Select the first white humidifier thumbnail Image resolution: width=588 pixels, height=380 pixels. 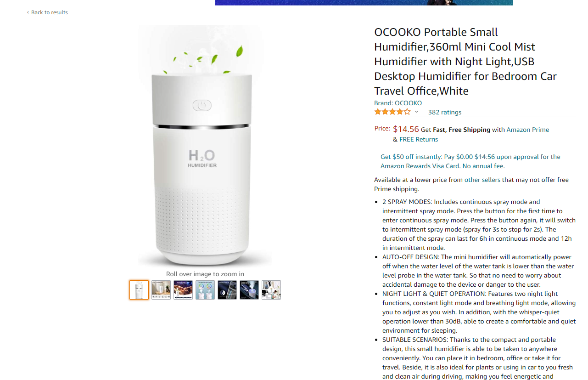coord(139,290)
